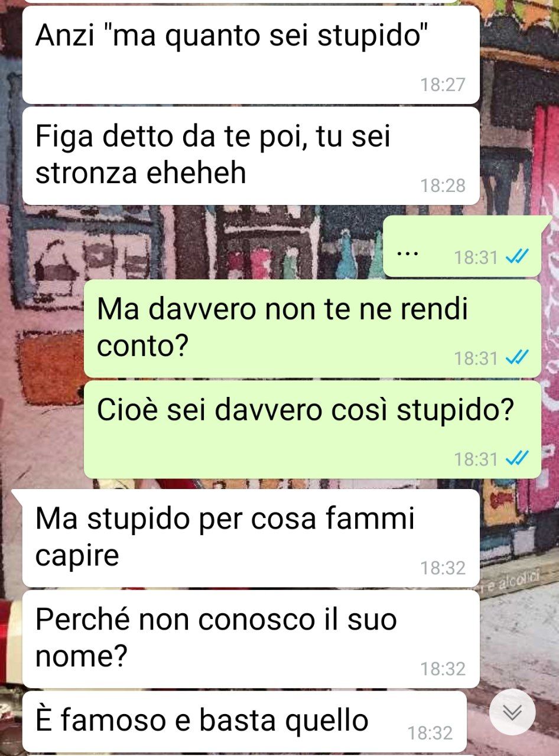The image size is (559, 756).
Task: Tap the 18:32 time on "È famoso" message
Action: [x=430, y=733]
